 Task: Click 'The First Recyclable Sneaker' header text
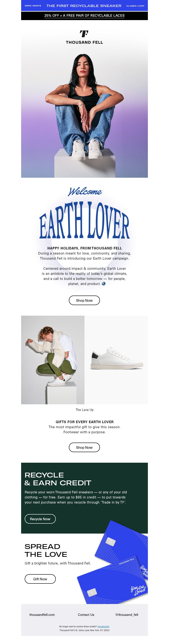[x=84, y=6]
